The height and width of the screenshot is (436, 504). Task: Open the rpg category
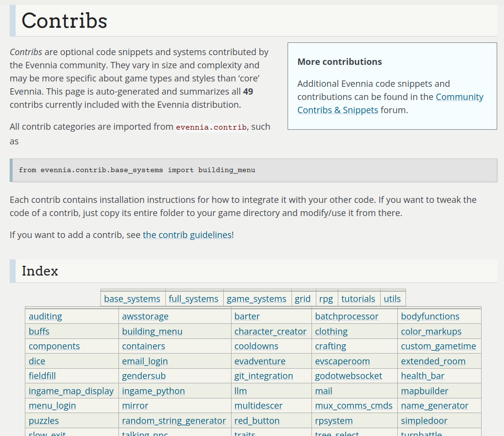pyautogui.click(x=326, y=298)
